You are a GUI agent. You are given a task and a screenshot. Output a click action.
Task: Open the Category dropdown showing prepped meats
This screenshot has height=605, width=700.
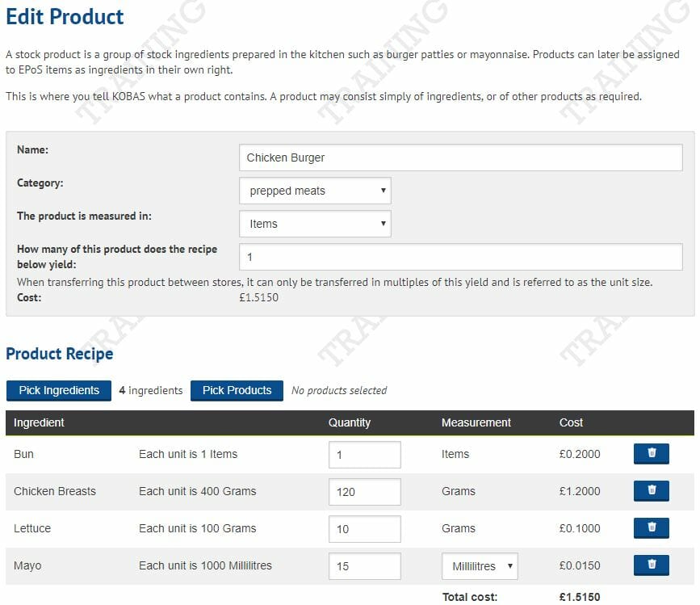click(x=315, y=191)
